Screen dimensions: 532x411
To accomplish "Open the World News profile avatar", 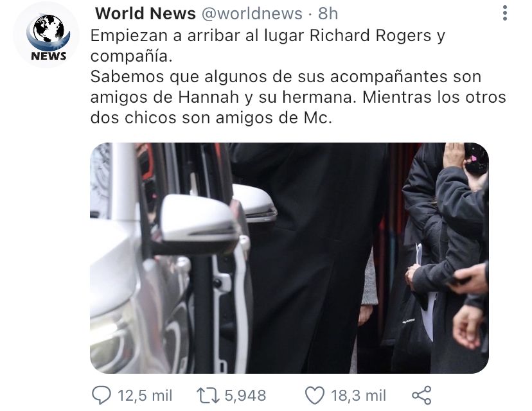I will coord(46,34).
